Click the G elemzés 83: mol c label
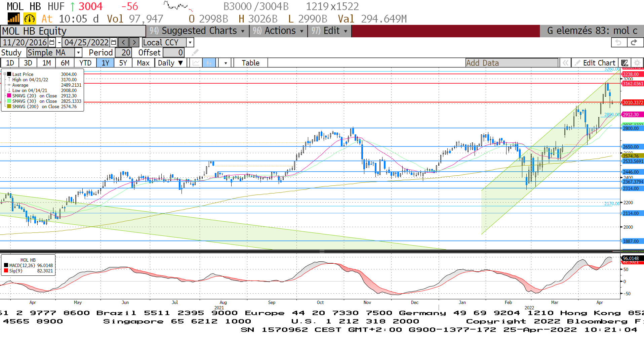644x347 pixels. tap(592, 31)
